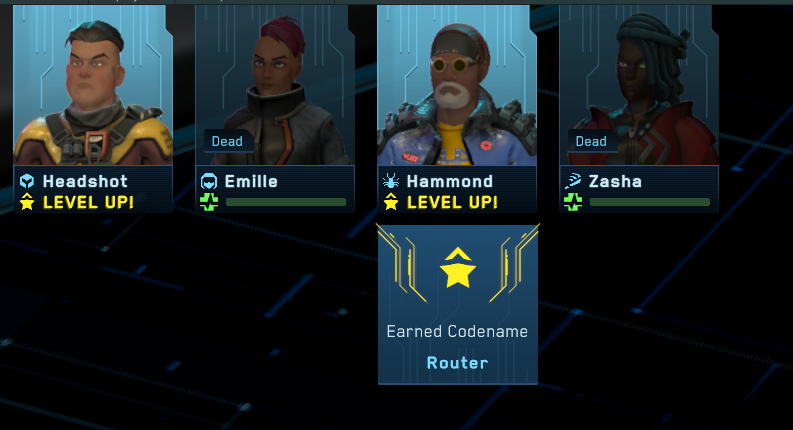793x430 pixels.
Task: Select Hammond's character portrait
Action: click(457, 85)
